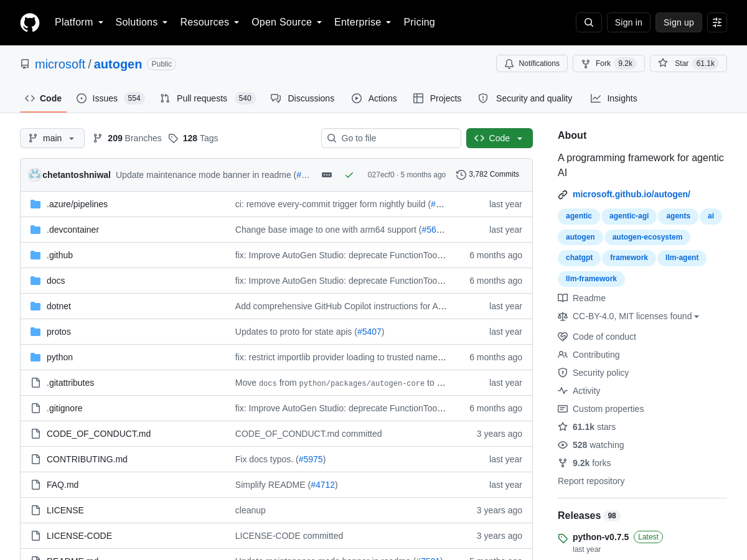Click the Readme book icon
Image resolution: width=747 pixels, height=560 pixels.
(563, 298)
